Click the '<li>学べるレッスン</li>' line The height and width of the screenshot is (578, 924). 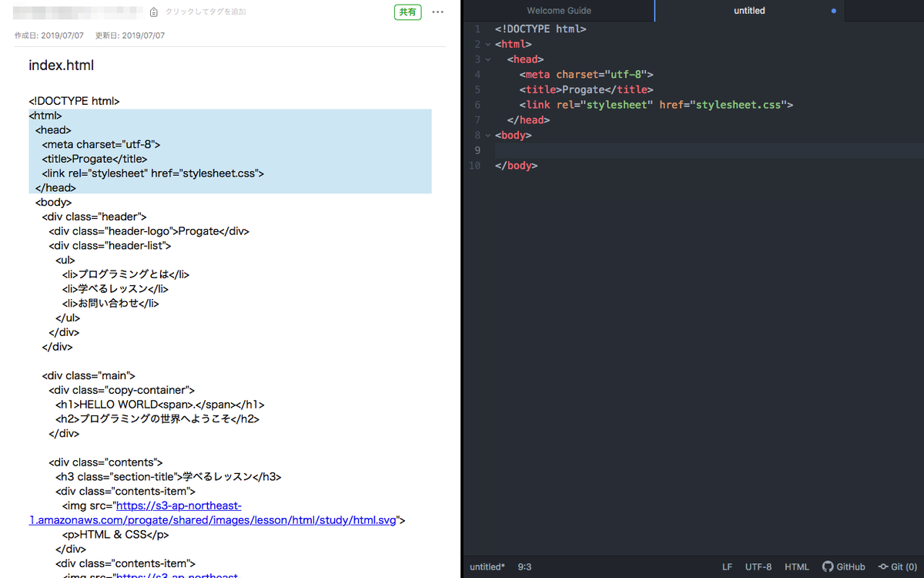point(115,289)
